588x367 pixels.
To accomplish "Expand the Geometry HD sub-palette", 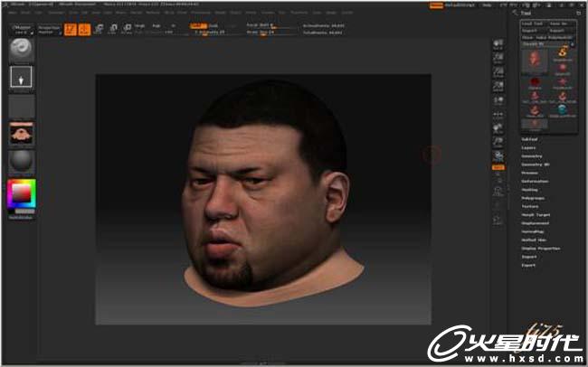I will (x=536, y=165).
